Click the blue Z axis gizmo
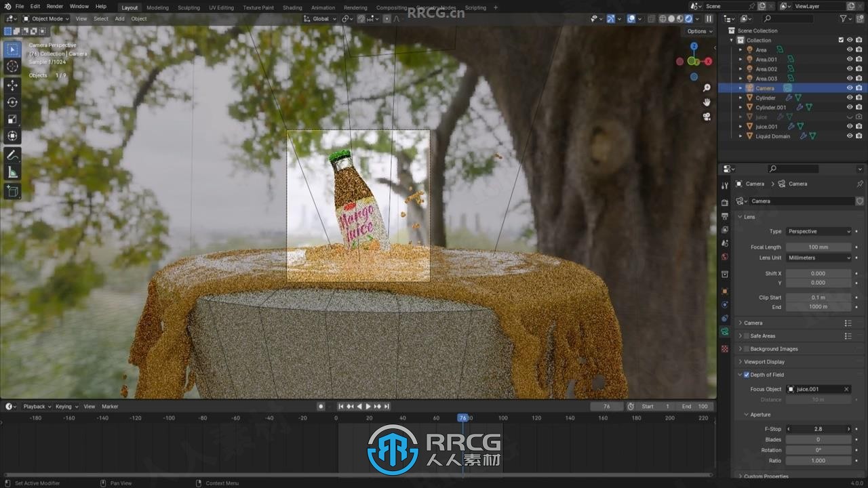868x488 pixels. click(694, 46)
